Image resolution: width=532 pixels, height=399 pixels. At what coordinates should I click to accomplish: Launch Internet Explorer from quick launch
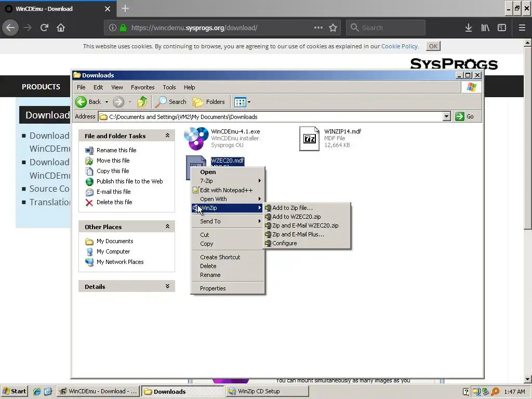tap(37, 391)
